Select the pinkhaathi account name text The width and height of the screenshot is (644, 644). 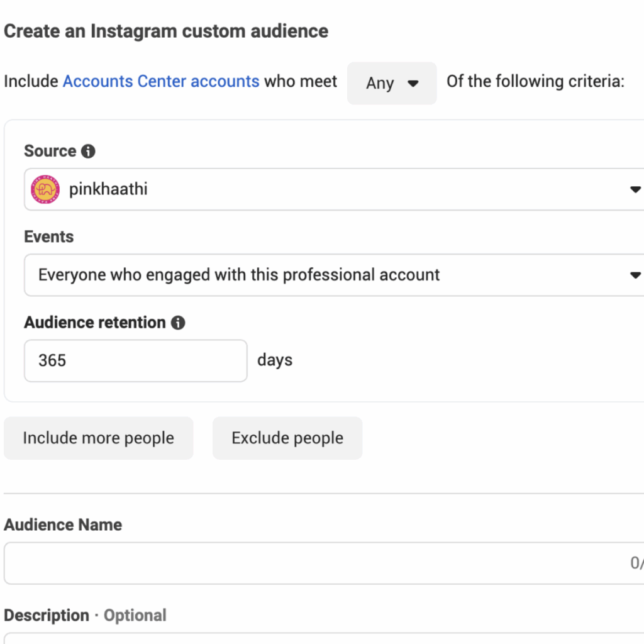pyautogui.click(x=108, y=189)
